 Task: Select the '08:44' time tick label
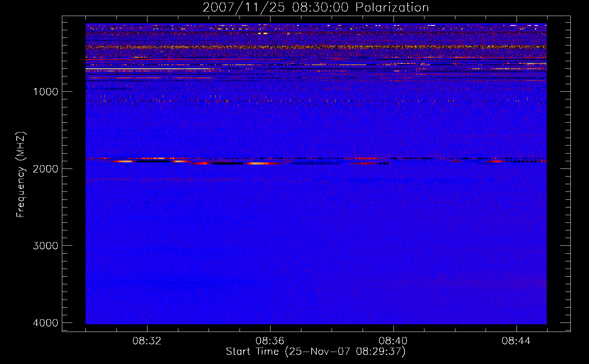pyautogui.click(x=516, y=341)
